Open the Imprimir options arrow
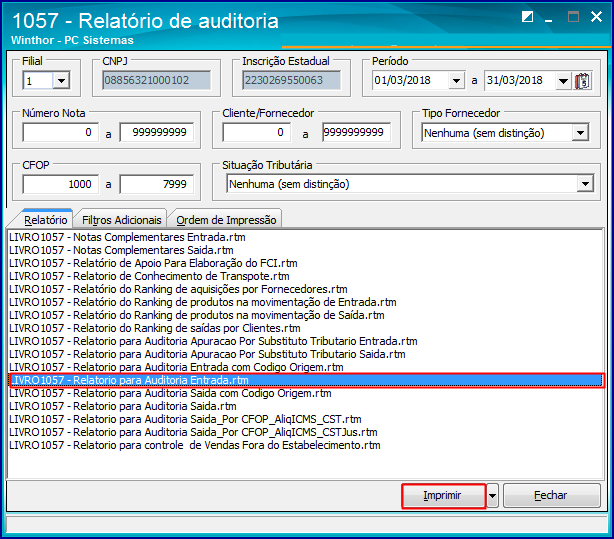 point(492,496)
